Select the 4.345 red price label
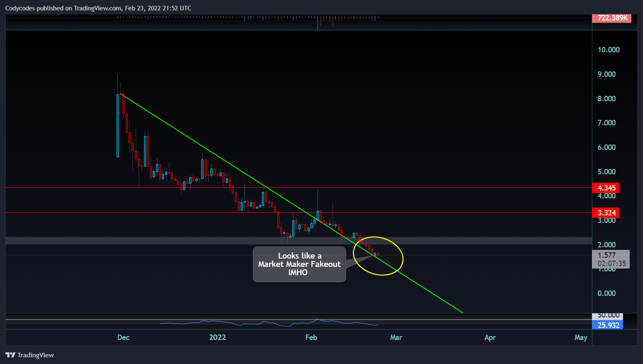 (606, 188)
